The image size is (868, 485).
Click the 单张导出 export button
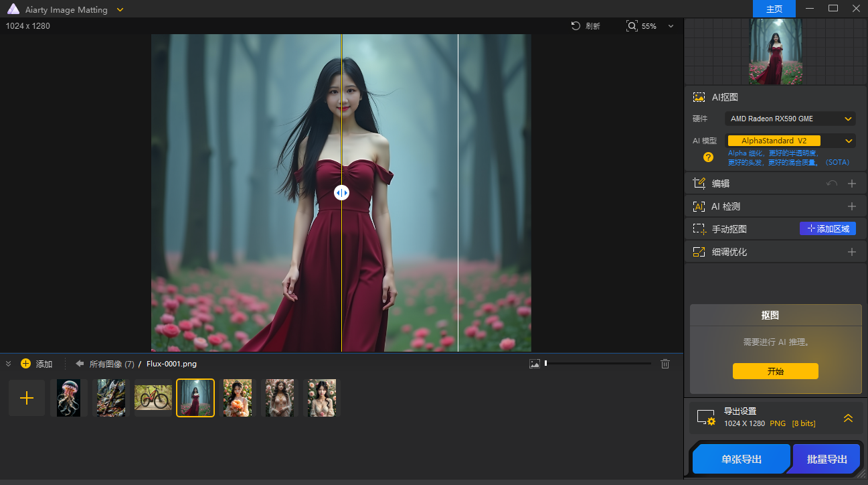coord(741,460)
